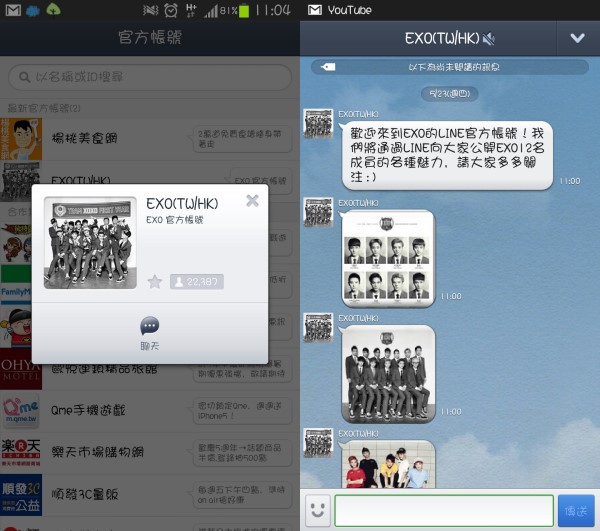The width and height of the screenshot is (600, 531).
Task: Tap EXO(TW/HK) chat title
Action: (x=442, y=38)
